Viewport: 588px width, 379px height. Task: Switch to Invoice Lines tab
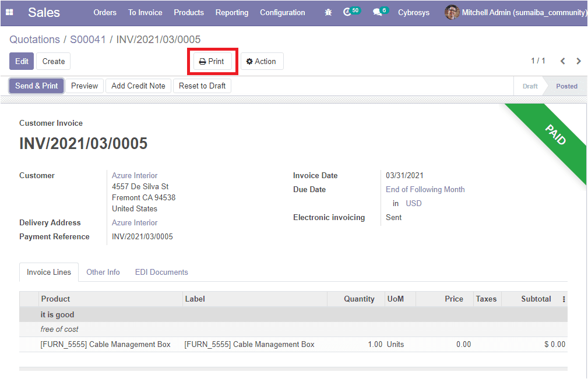pos(49,272)
